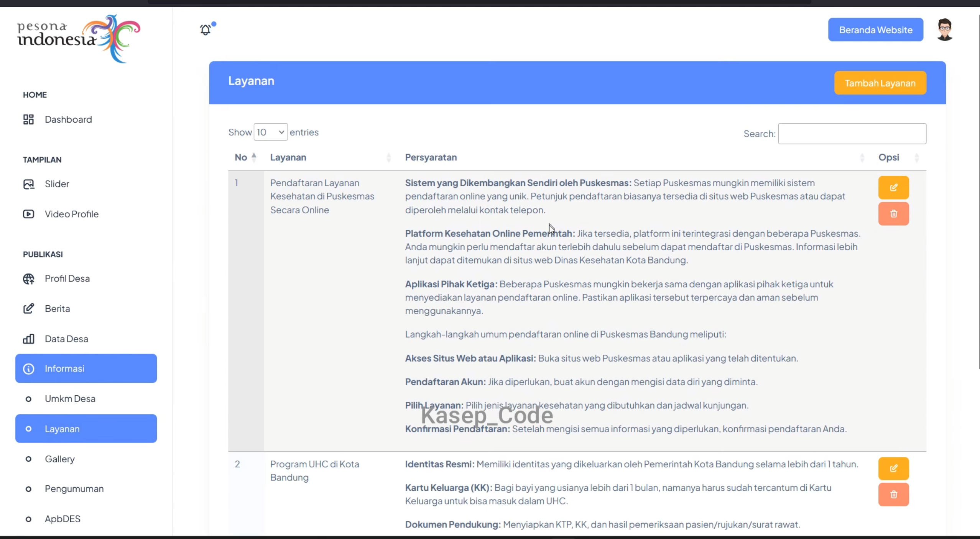Sort table by the Persyaratan column header

click(635, 157)
